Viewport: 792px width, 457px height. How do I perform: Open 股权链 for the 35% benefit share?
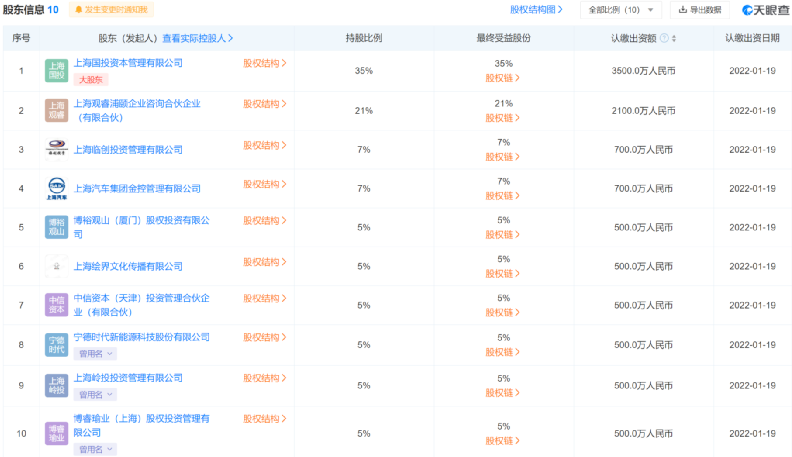pyautogui.click(x=503, y=77)
